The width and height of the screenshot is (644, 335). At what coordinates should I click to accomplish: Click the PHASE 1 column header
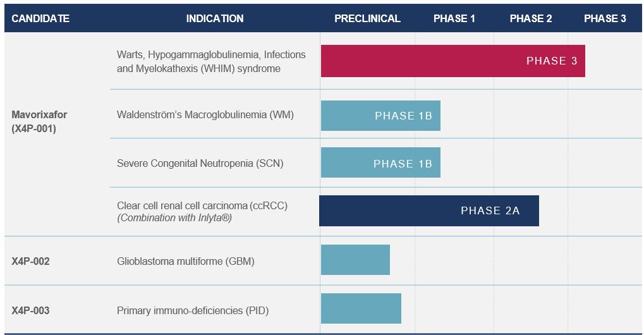coord(454,18)
